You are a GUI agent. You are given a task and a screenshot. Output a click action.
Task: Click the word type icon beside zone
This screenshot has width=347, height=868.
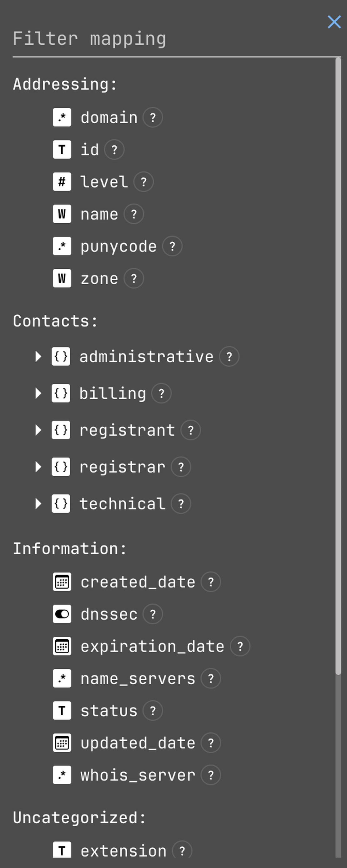point(62,278)
